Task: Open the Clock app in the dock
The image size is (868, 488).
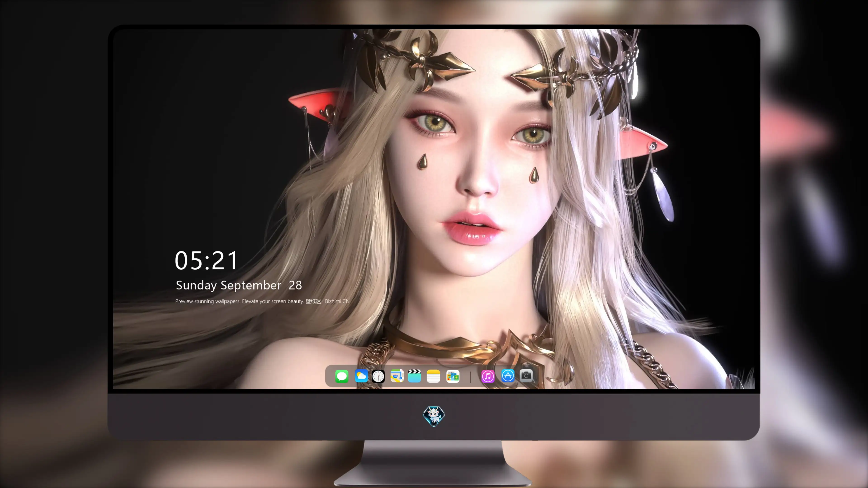Action: pos(378,376)
